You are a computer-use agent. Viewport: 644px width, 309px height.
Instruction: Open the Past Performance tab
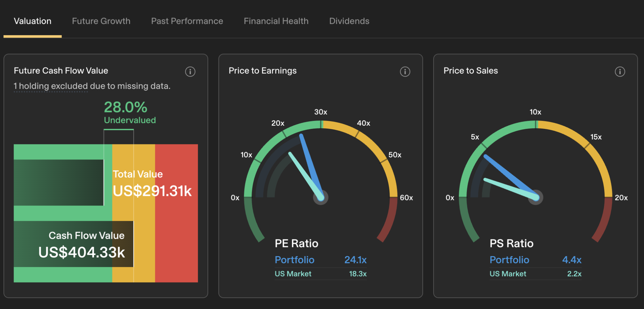[x=187, y=21]
